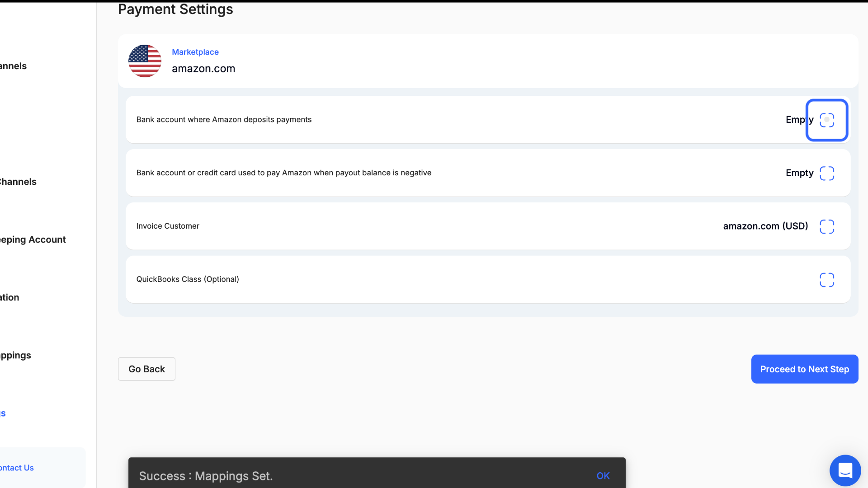This screenshot has height=488, width=868.
Task: Click the amazon.com marketplace name
Action: [x=203, y=69]
